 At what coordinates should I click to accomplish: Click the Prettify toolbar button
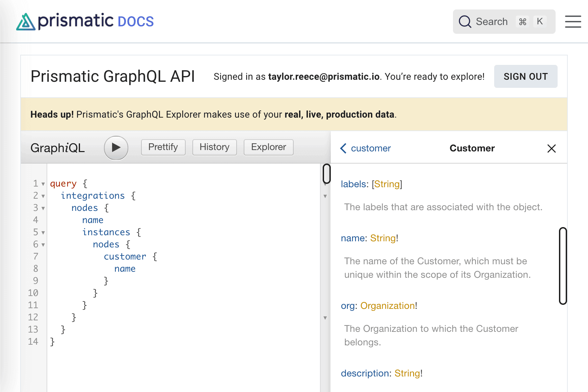click(x=163, y=147)
